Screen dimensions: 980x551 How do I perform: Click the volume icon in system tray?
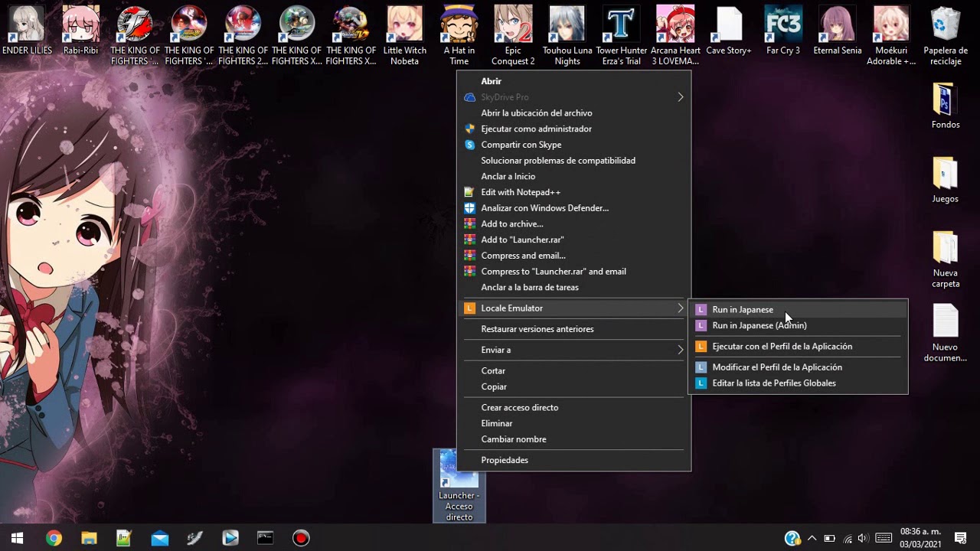864,538
